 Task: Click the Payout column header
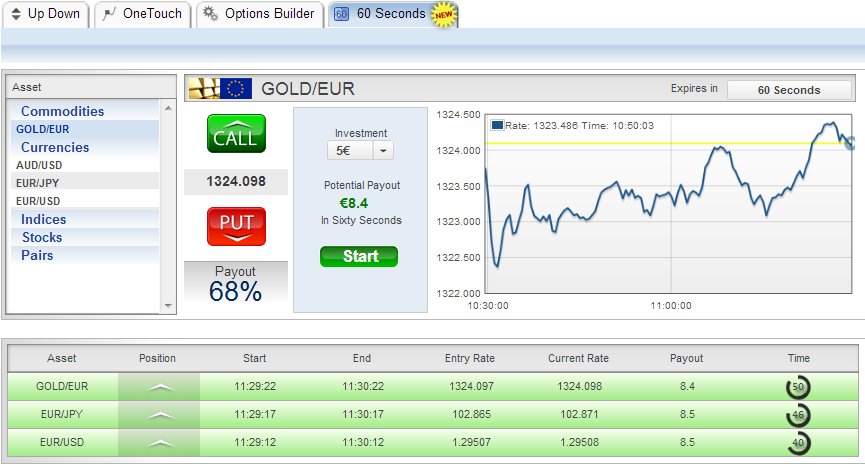coord(686,358)
